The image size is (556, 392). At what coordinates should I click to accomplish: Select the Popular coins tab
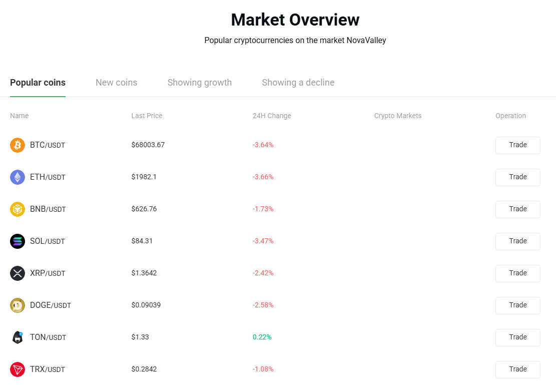pos(38,83)
